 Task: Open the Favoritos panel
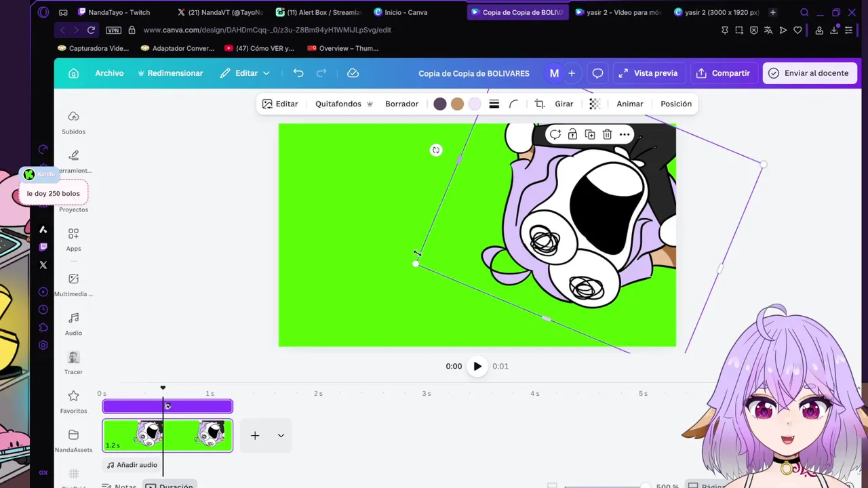[73, 401]
